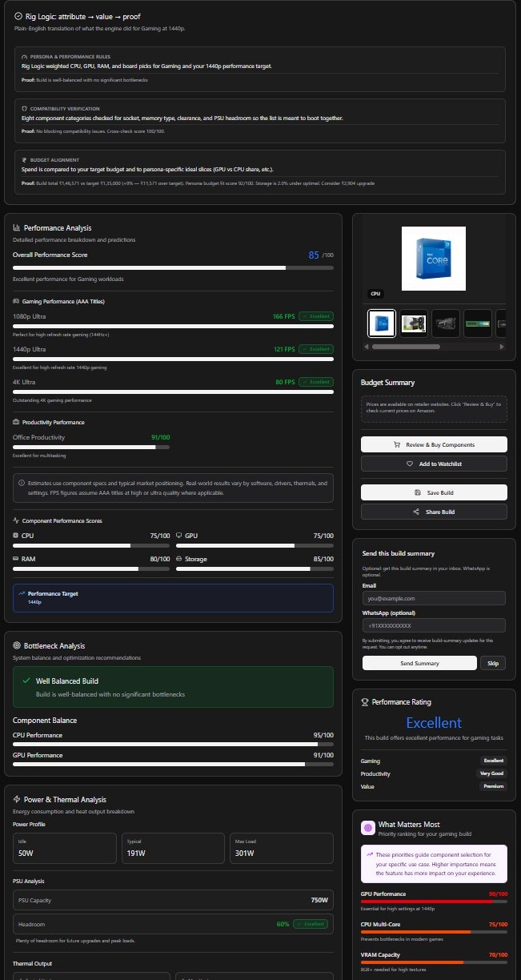Select the motherboard thumbnail

446,323
